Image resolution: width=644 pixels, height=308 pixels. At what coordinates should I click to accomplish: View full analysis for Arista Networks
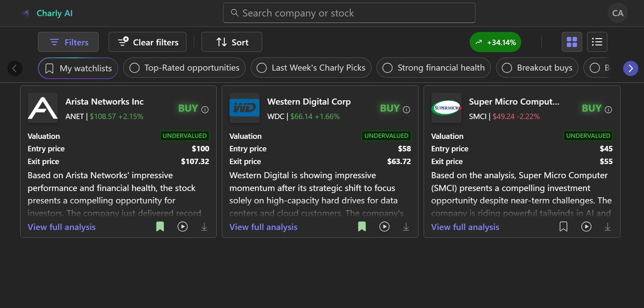click(x=62, y=227)
